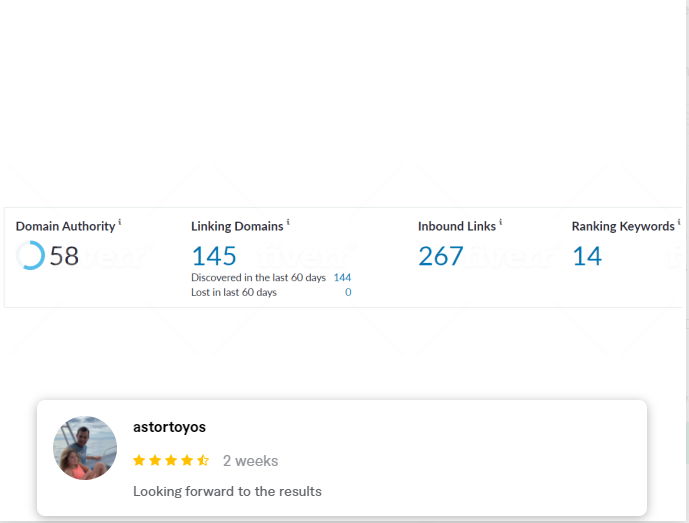The width and height of the screenshot is (689, 523).
Task: Click the "Discovered in the last 60 days" label
Action: (x=257, y=277)
